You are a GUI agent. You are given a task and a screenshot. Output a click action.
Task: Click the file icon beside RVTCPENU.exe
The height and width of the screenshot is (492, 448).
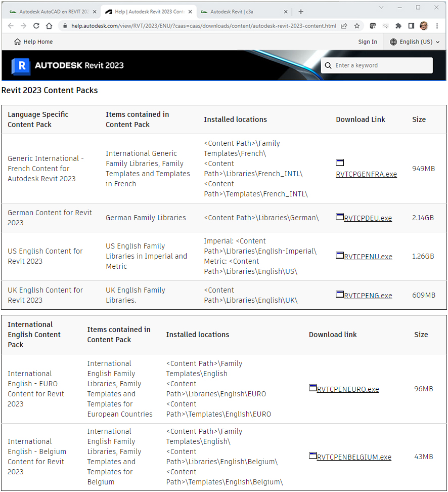(339, 256)
